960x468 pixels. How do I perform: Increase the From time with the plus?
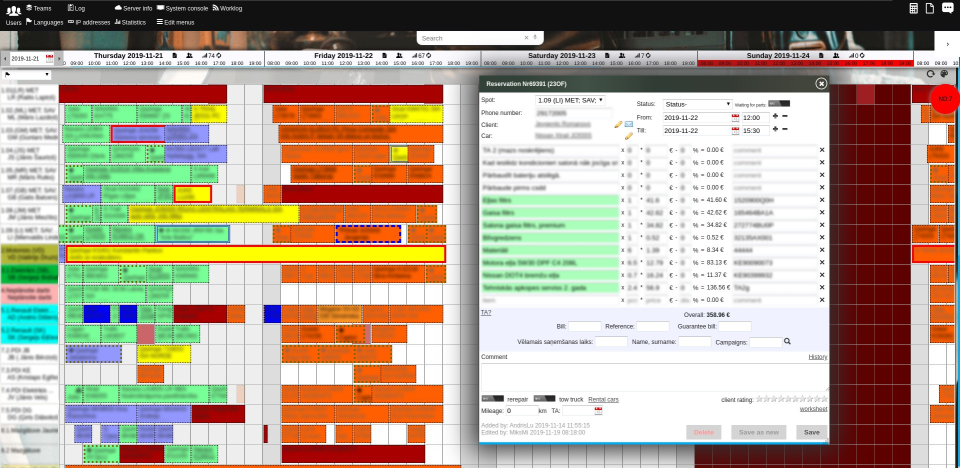click(776, 116)
